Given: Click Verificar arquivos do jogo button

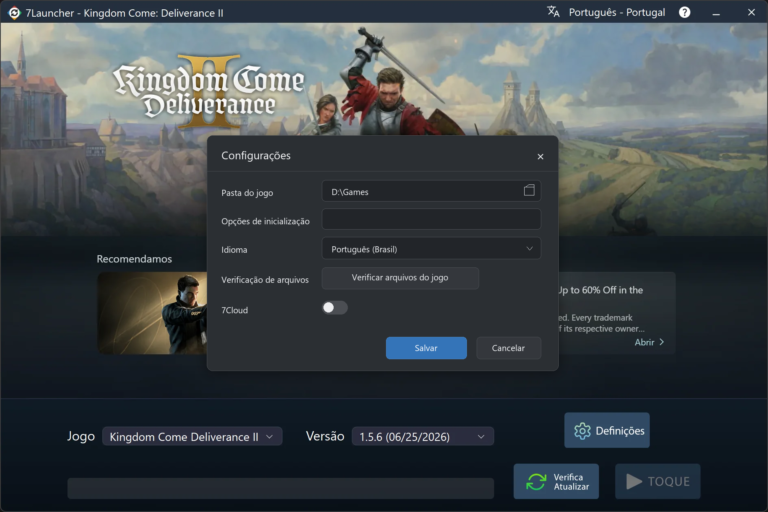Looking at the screenshot, I should pos(400,278).
